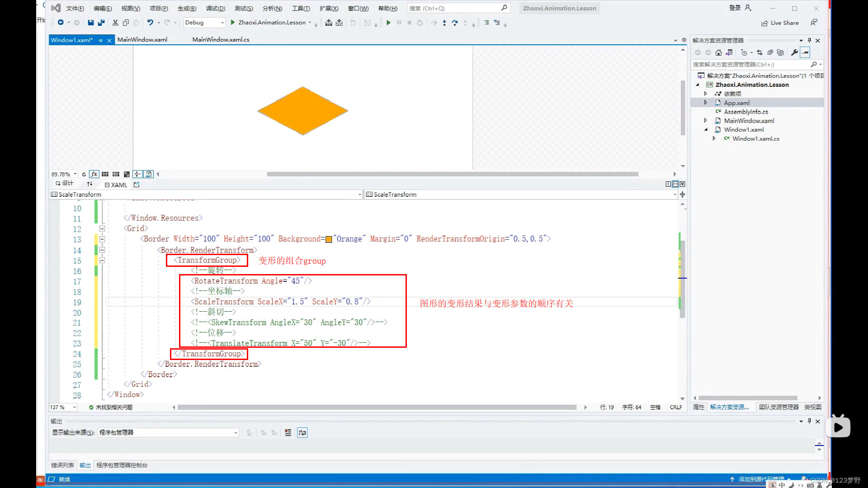This screenshot has width=868, height=488.
Task: Click the Pending Changes Filter clock icon
Action: coord(744,52)
